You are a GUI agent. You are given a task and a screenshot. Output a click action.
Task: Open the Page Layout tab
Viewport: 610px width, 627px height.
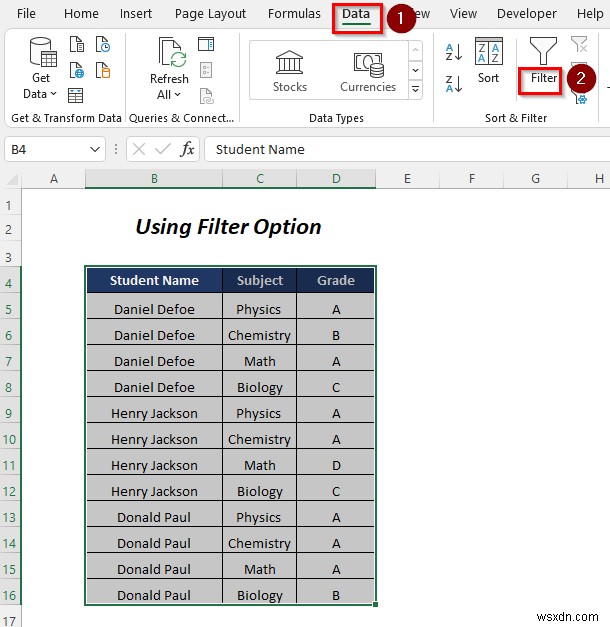210,14
